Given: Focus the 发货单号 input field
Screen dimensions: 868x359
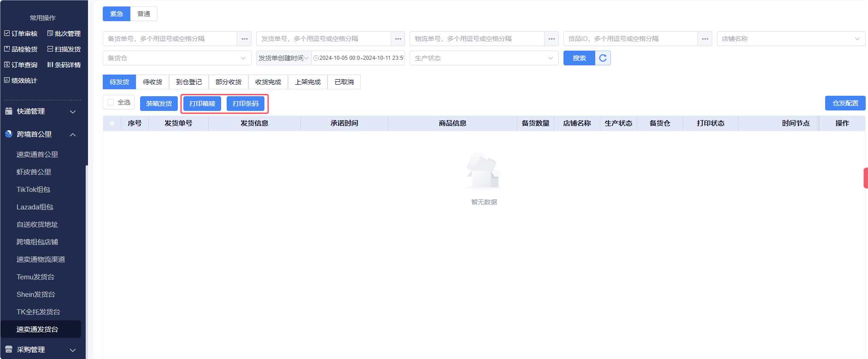Looking at the screenshot, I should [323, 39].
